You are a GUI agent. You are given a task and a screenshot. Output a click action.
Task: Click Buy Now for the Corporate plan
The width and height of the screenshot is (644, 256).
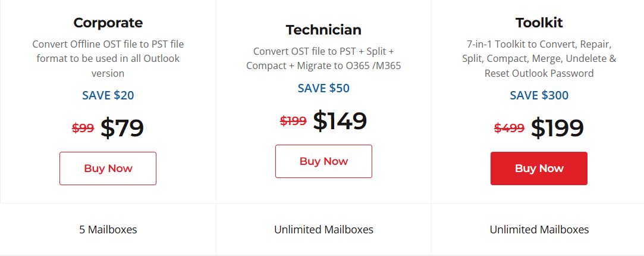(108, 168)
